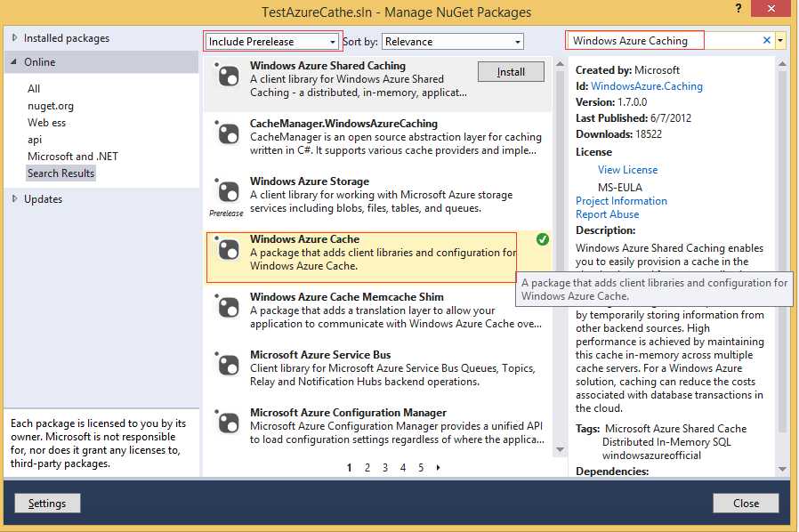Click the MS-EULA license text
The height and width of the screenshot is (532, 799).
pos(619,187)
